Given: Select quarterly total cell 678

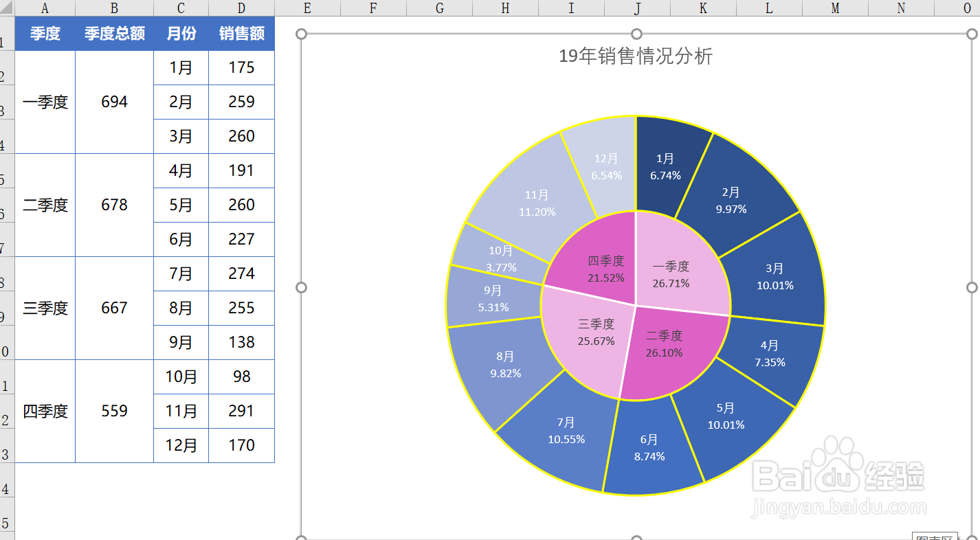Looking at the screenshot, I should coord(115,205).
